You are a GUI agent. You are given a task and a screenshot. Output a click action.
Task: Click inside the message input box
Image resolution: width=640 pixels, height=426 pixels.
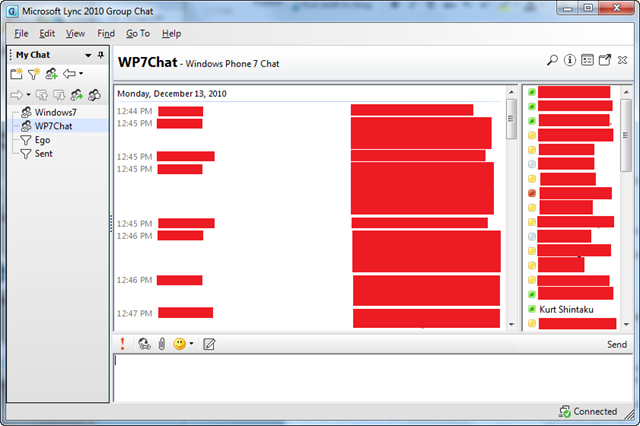click(370, 378)
